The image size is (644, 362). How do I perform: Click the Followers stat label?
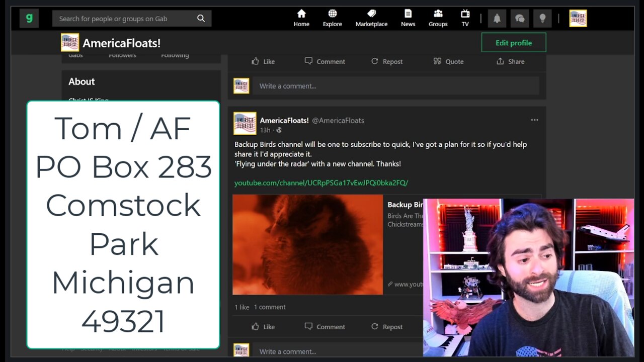[122, 55]
